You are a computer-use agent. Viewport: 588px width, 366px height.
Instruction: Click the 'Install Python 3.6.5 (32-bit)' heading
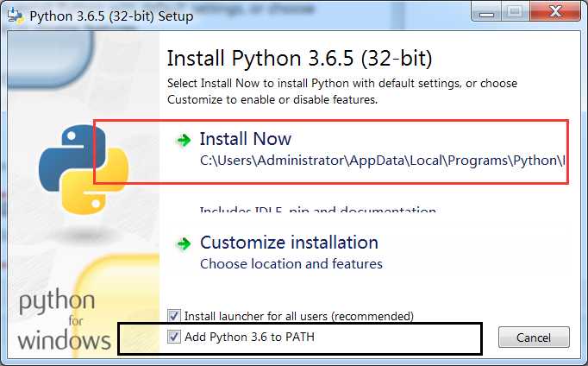click(x=299, y=59)
